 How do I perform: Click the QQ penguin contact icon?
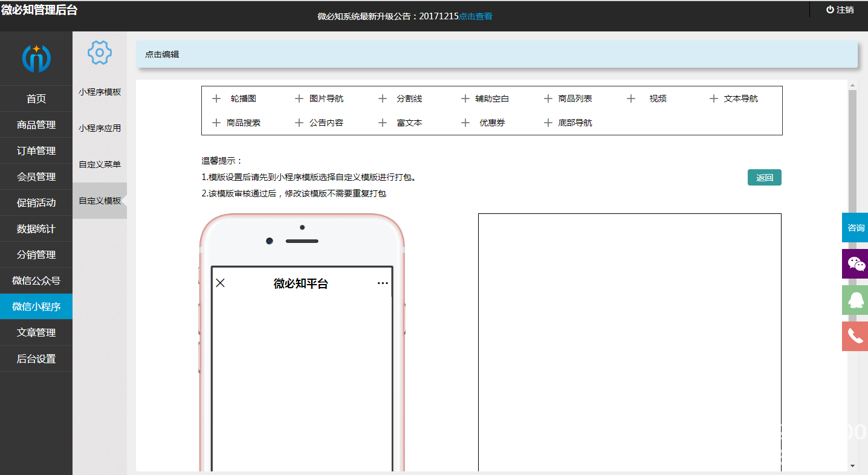(855, 300)
